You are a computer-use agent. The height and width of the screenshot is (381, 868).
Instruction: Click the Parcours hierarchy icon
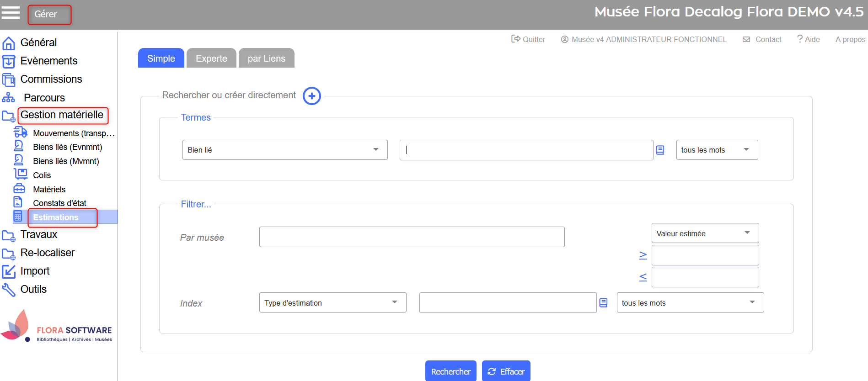pyautogui.click(x=9, y=98)
